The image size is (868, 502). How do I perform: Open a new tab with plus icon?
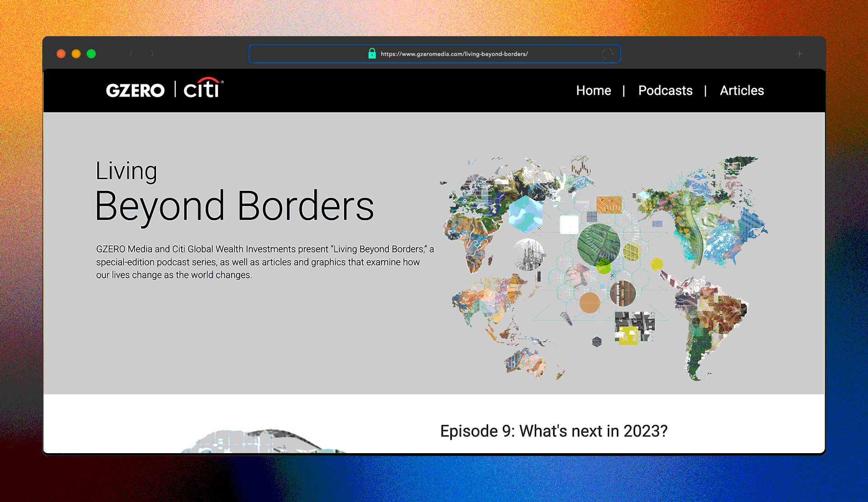tap(799, 54)
